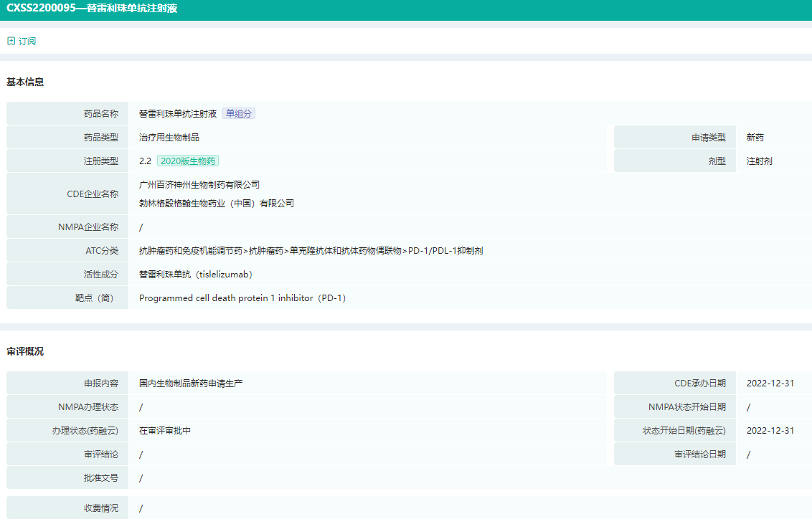Click the drug name value 替雷利珠单抗注射液
This screenshot has width=812, height=519.
(178, 113)
